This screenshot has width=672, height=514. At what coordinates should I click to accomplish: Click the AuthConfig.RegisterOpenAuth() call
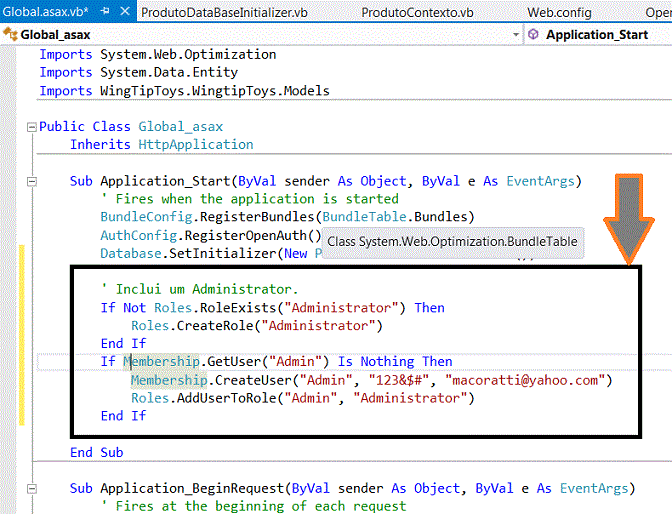(x=210, y=235)
